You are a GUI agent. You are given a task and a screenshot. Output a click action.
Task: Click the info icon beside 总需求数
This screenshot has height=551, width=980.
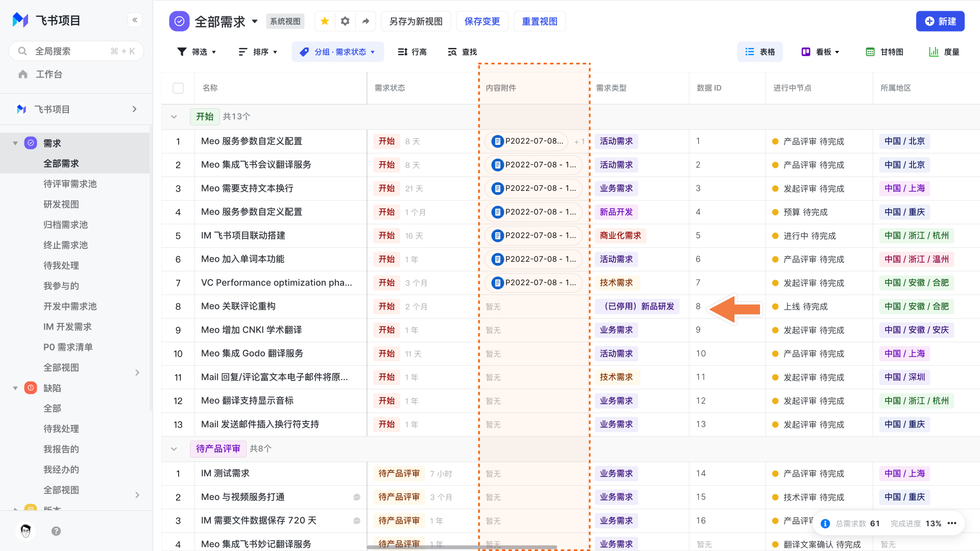pyautogui.click(x=825, y=523)
